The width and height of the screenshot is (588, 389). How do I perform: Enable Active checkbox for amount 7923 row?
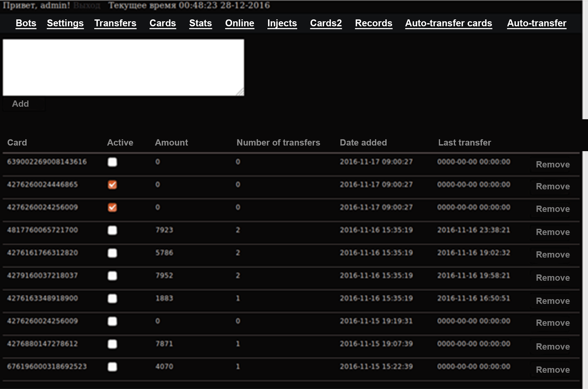tap(112, 230)
